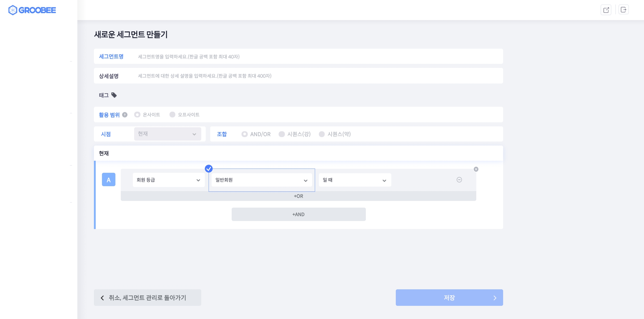Click the tag icon next to 태그
Image resolution: width=644 pixels, height=319 pixels.
[114, 95]
